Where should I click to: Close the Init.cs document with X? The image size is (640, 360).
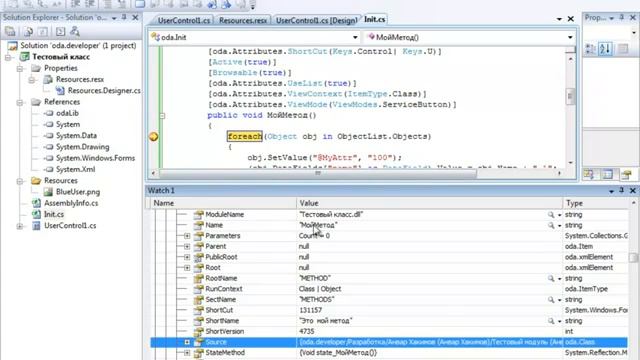click(571, 19)
